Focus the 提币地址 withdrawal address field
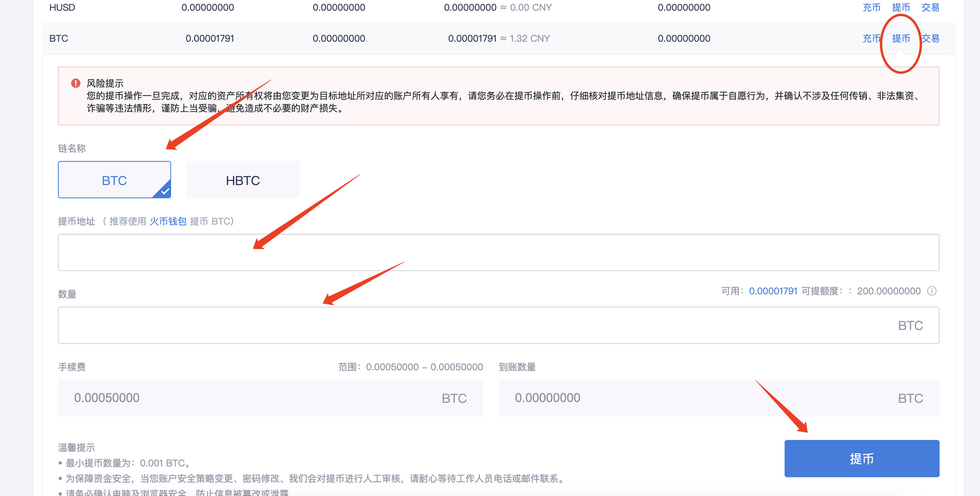 498,252
